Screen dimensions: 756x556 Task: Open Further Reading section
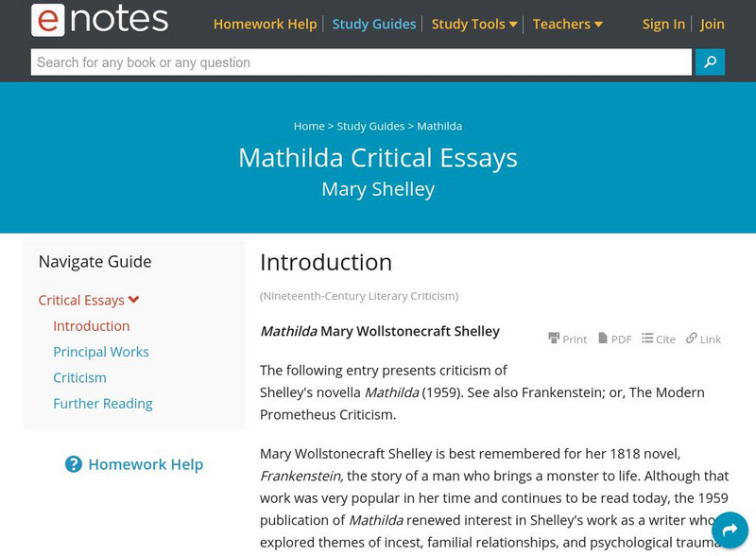(x=102, y=403)
